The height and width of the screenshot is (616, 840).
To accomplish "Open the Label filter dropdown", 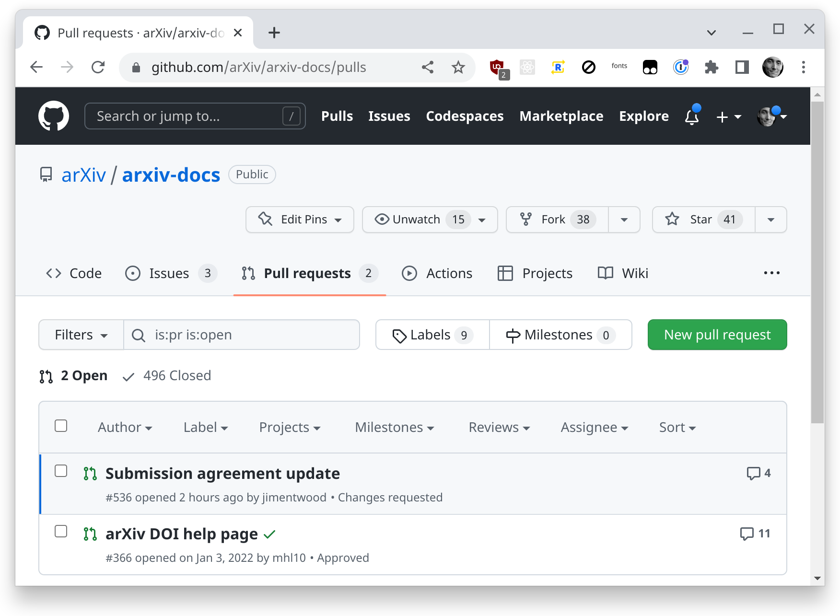I will [206, 427].
